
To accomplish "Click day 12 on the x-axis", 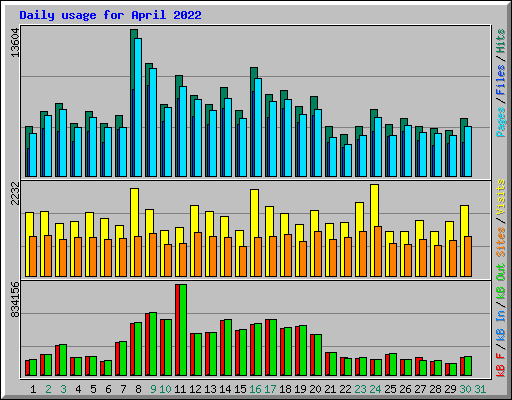I will point(195,389).
